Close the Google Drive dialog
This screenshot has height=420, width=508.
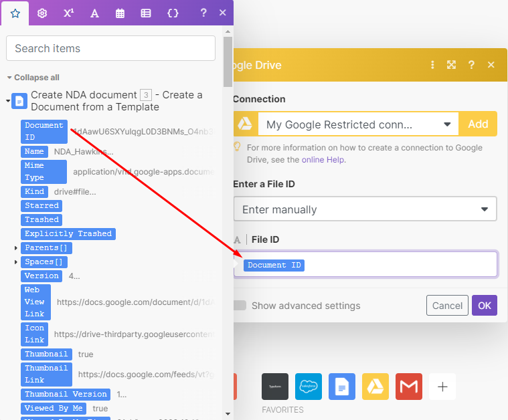[x=491, y=65]
